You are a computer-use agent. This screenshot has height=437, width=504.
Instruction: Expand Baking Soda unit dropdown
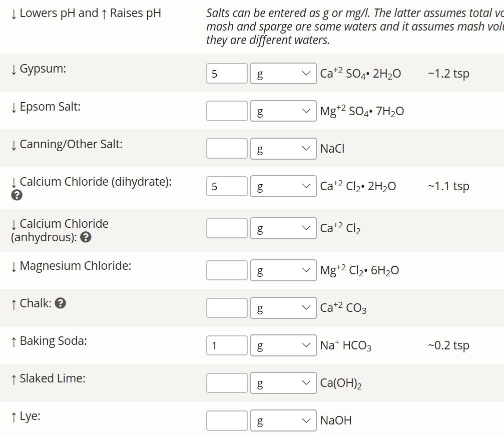click(283, 345)
